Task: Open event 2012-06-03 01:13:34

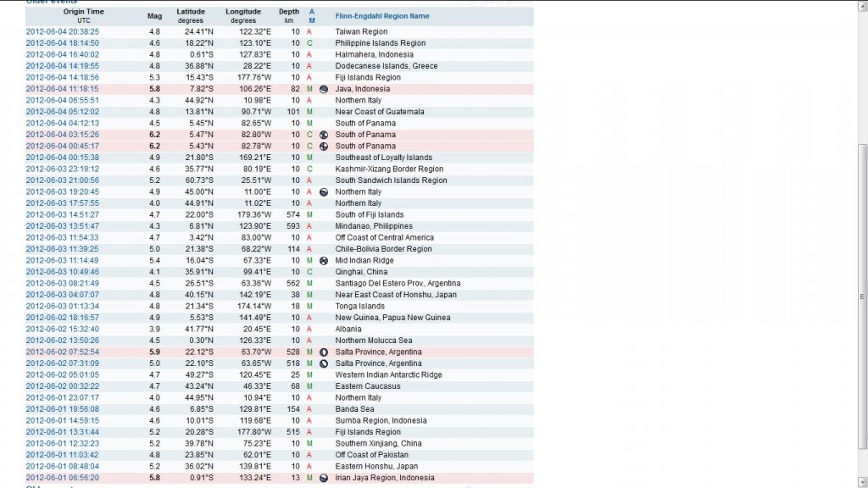Action: pyautogui.click(x=63, y=306)
